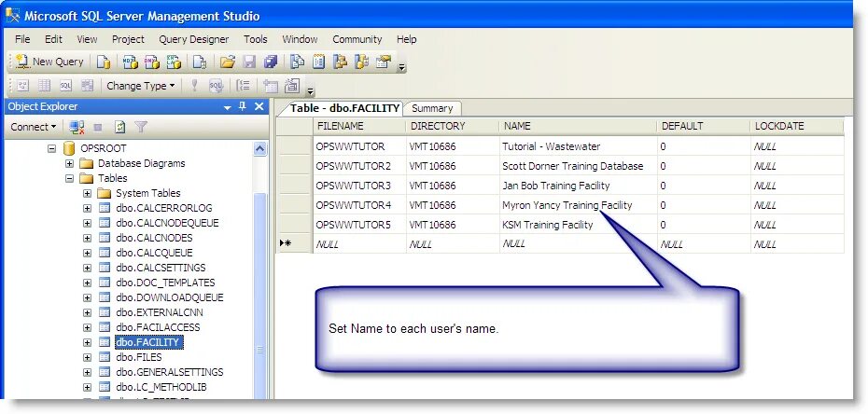868x414 pixels.
Task: Select the Table - dbo.FACILITY tab
Action: tap(344, 108)
